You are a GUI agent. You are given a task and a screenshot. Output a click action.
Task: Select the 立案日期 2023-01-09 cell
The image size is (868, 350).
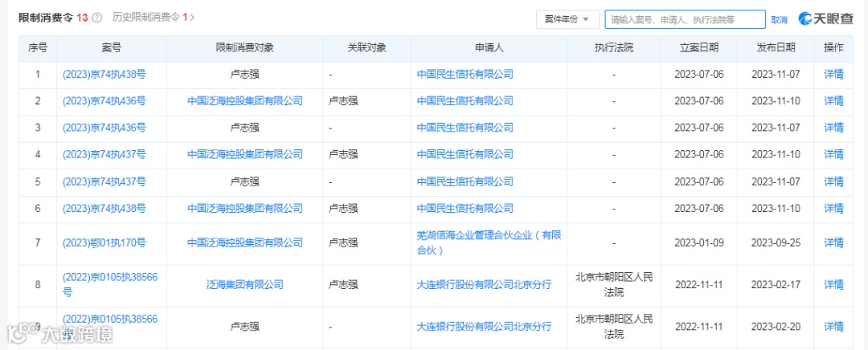pos(699,242)
